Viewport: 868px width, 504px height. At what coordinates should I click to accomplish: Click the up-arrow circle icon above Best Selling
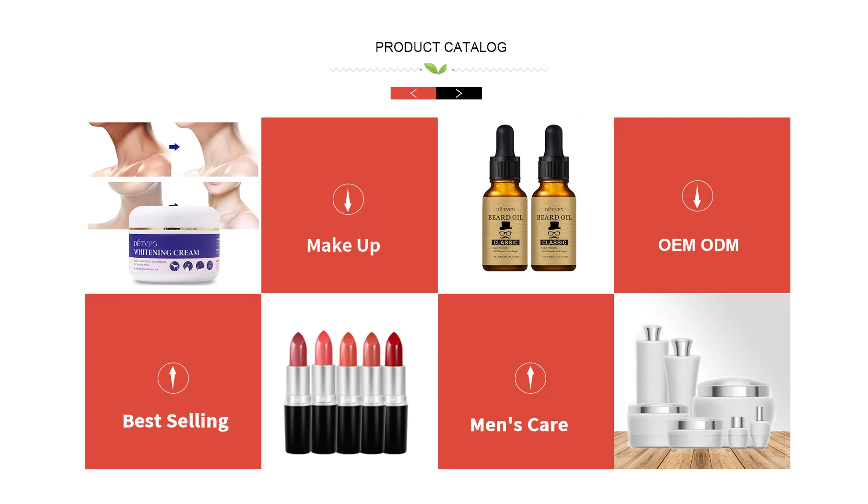(173, 378)
